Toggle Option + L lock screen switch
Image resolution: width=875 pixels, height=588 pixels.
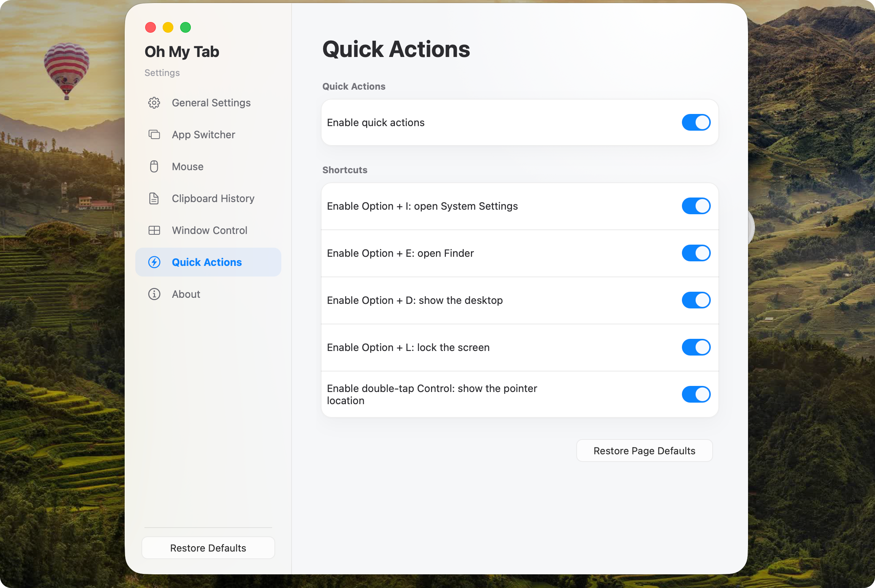coord(696,348)
